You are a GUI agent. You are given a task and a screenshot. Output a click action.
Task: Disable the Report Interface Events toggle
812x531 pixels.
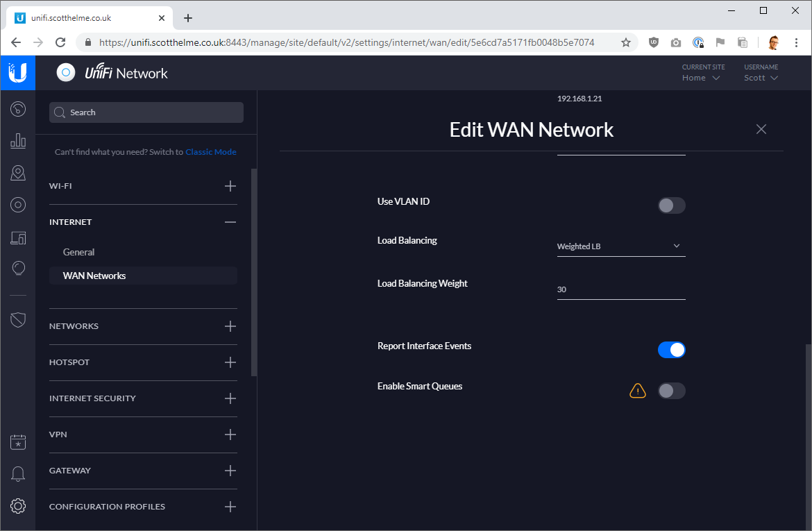pos(671,350)
